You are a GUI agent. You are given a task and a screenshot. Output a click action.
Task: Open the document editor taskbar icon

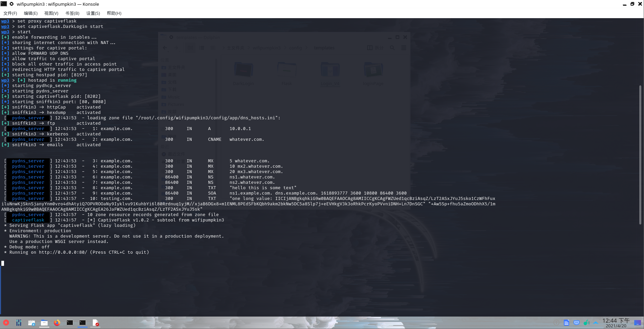point(96,323)
